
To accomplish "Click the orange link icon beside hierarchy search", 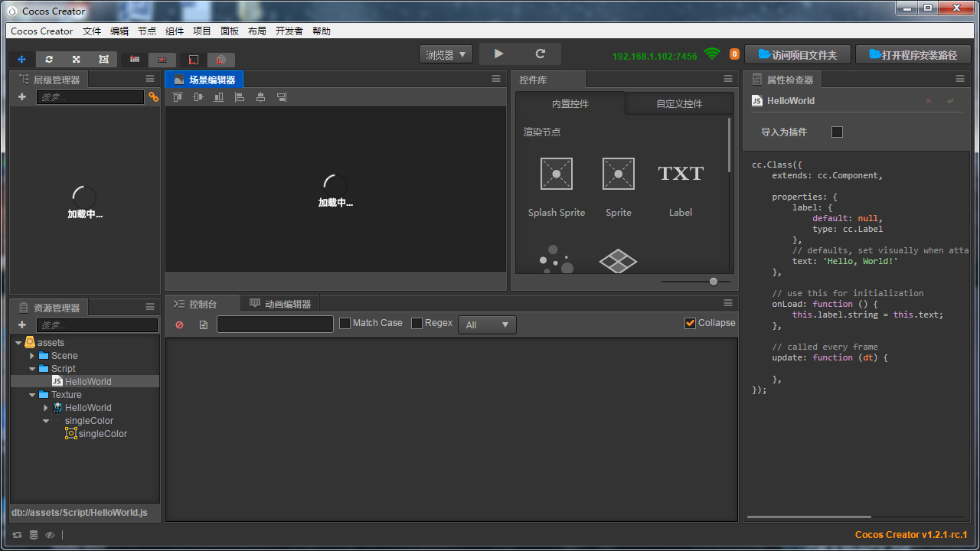I will pyautogui.click(x=153, y=97).
